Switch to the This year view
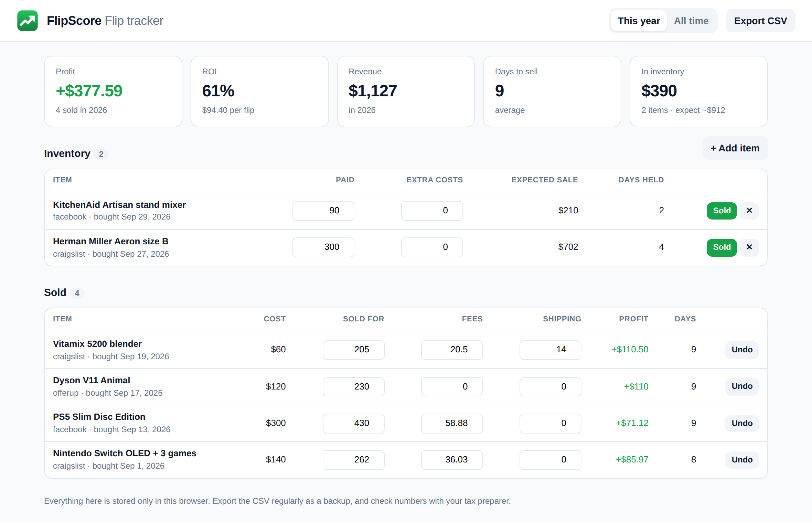812x523 pixels. point(639,21)
